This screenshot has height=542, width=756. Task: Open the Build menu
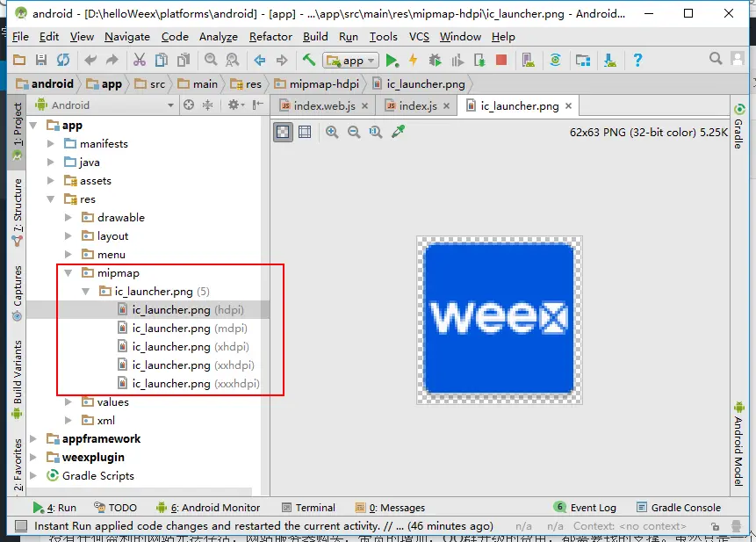click(315, 37)
